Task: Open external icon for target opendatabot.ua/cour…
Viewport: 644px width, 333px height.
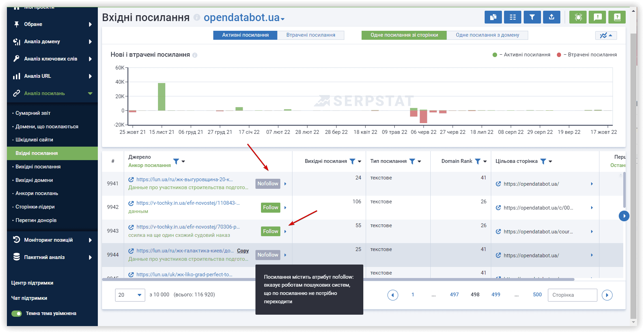Action: [498, 232]
